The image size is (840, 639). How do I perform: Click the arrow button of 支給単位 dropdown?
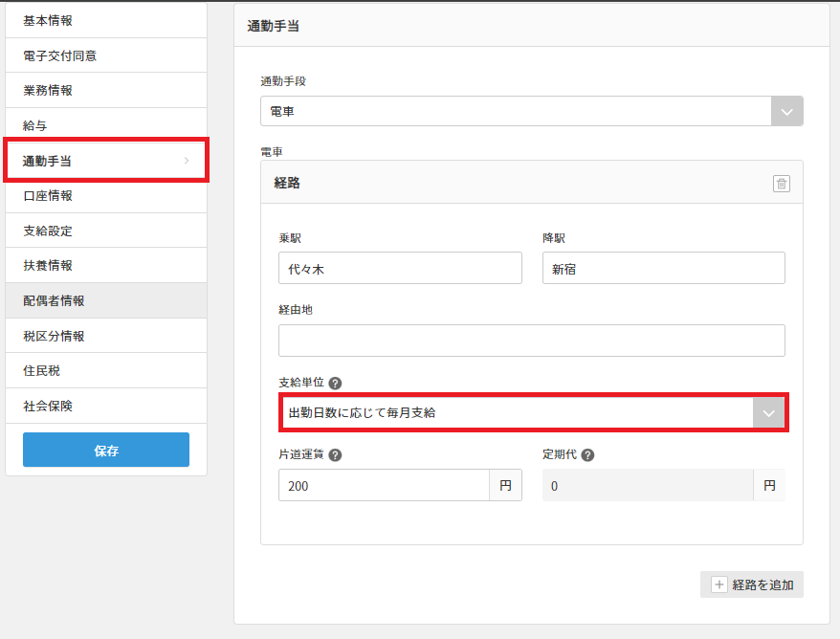[769, 413]
